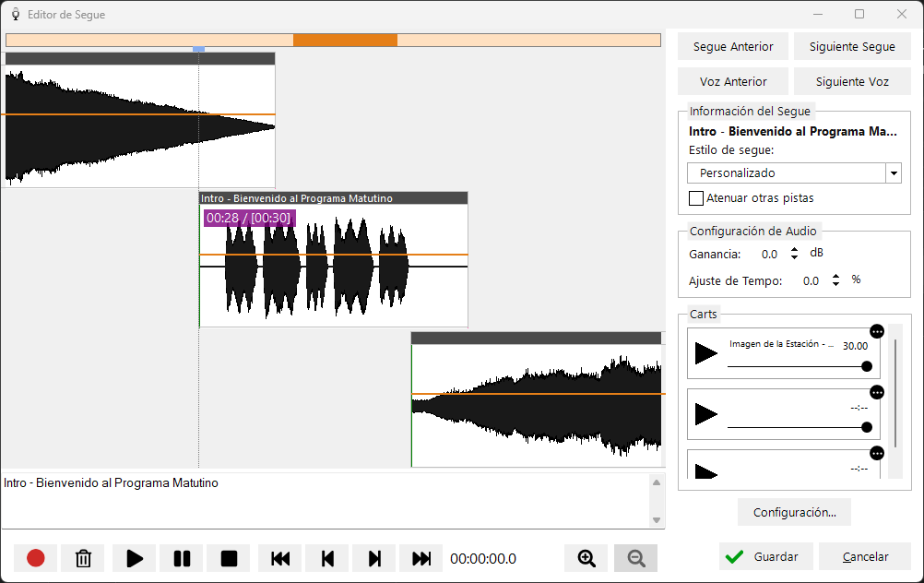Click the blue playhead marker on timeline
924x583 pixels.
[x=198, y=49]
